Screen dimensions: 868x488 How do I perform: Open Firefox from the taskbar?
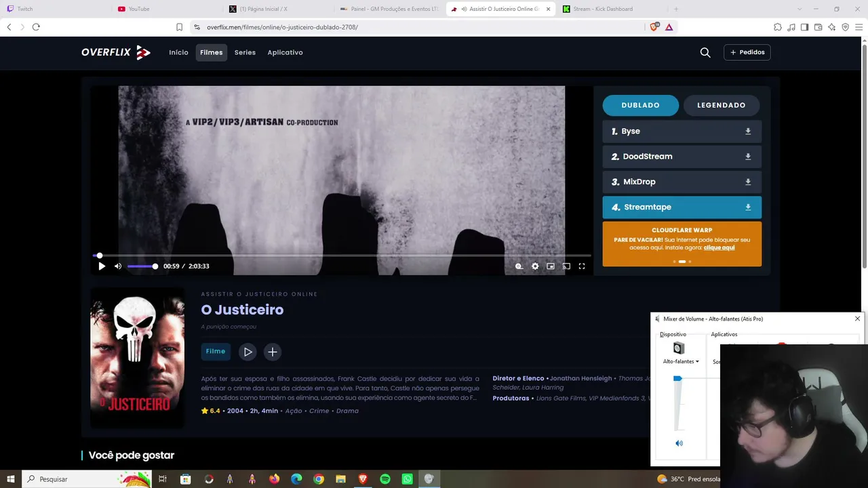click(274, 479)
